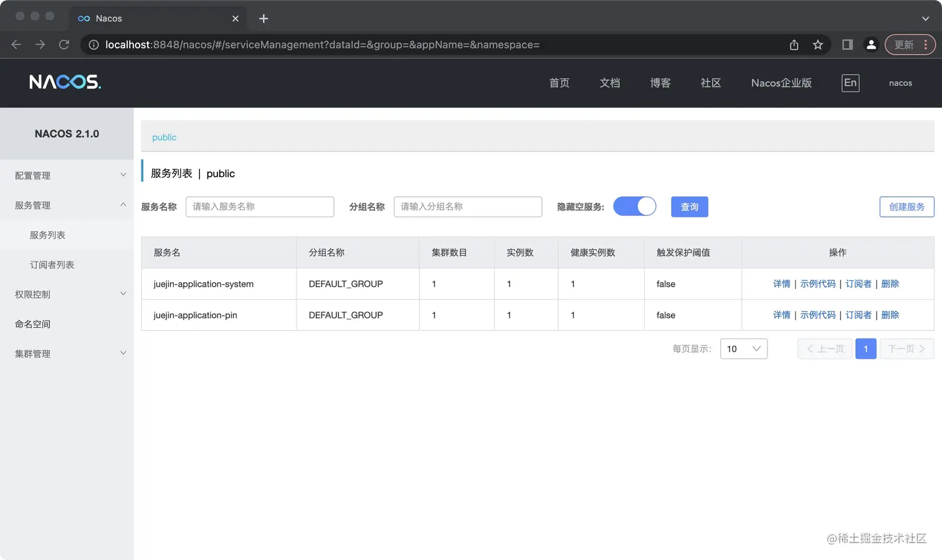The height and width of the screenshot is (560, 942).
Task: Open the browser side panel icon
Action: [847, 45]
